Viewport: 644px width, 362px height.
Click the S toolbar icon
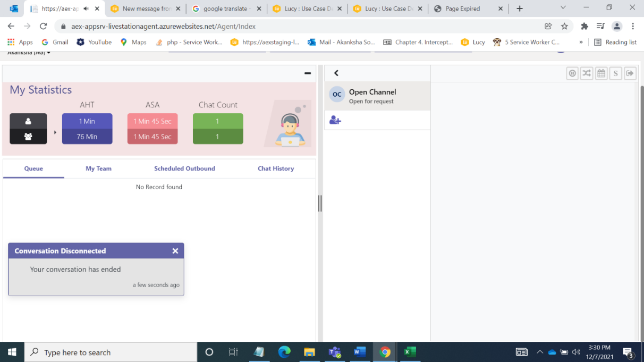pos(615,73)
